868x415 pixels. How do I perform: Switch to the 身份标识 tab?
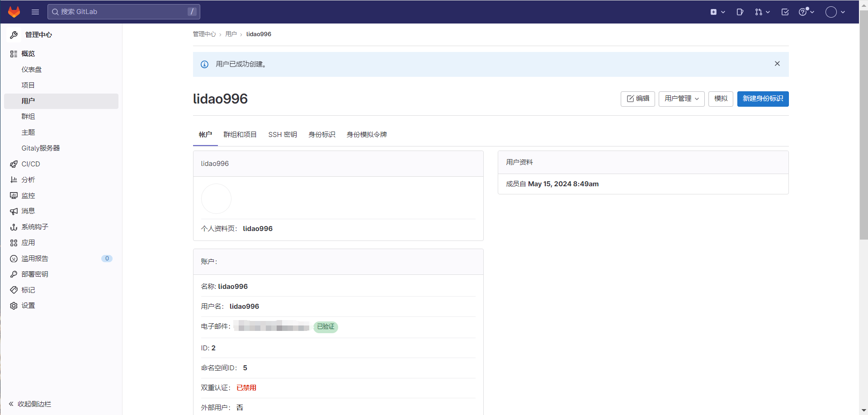click(322, 135)
